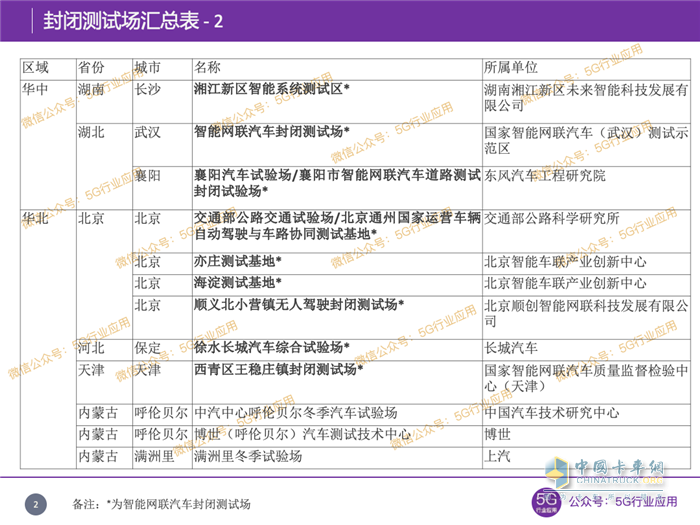Image resolution: width=700 pixels, height=525 pixels.
Task: Click the 武汉 city cell
Action: [x=162, y=145]
